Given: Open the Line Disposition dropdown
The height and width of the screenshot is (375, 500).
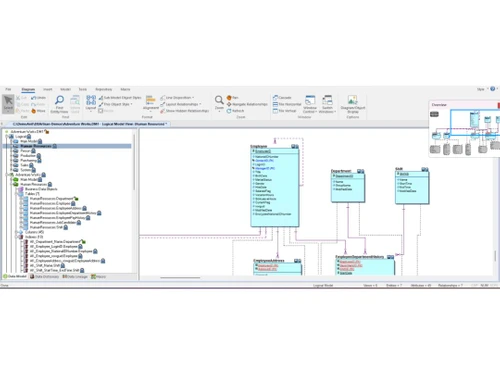Looking at the screenshot, I should pos(177,98).
